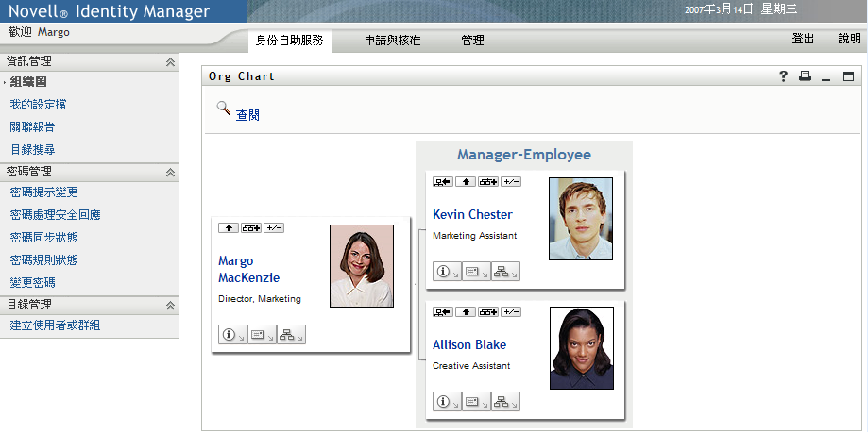This screenshot has height=434, width=868.
Task: Click the Allison Blake name link
Action: click(469, 345)
